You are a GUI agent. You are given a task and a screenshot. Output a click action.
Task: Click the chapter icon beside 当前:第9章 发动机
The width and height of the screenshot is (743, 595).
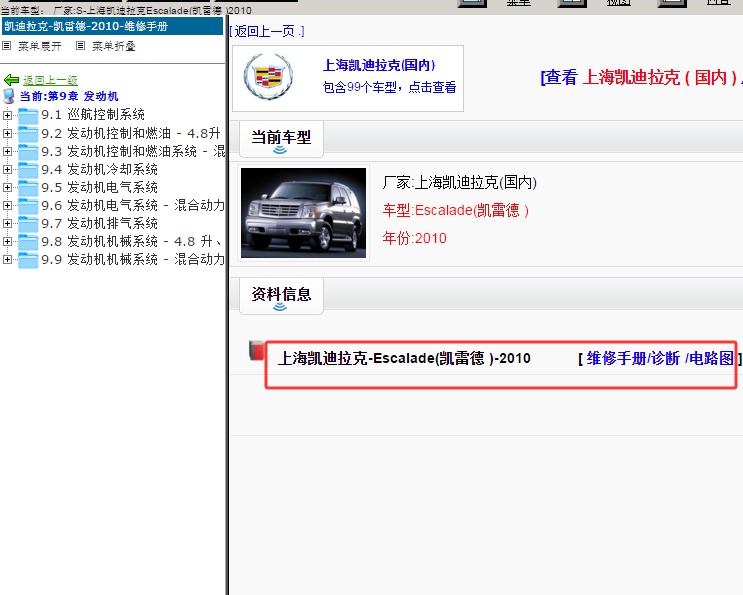[9, 96]
